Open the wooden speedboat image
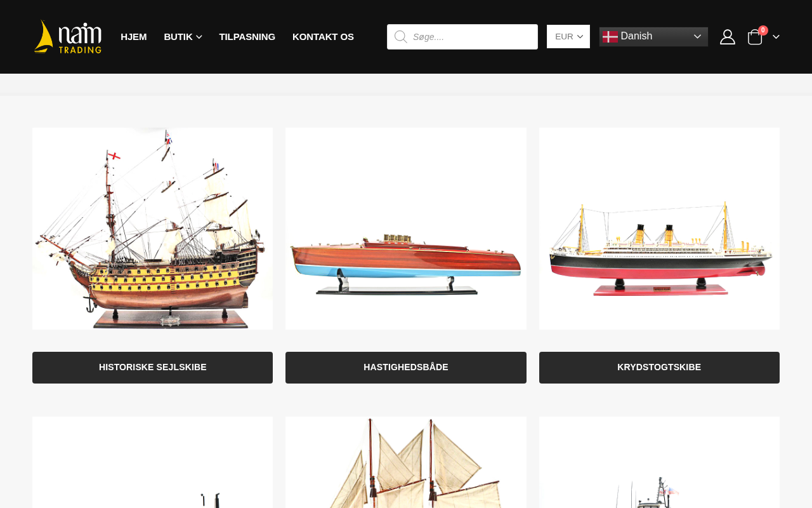This screenshot has height=508, width=812. click(x=406, y=229)
